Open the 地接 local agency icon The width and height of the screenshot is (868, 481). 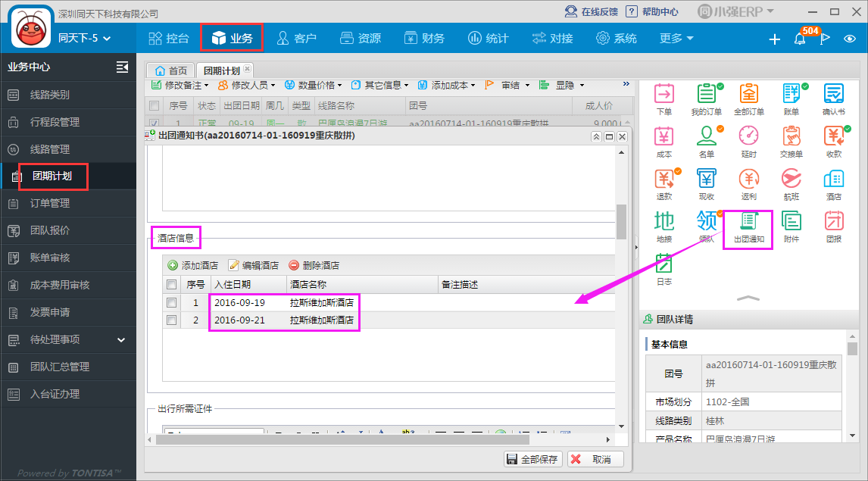[x=663, y=227]
